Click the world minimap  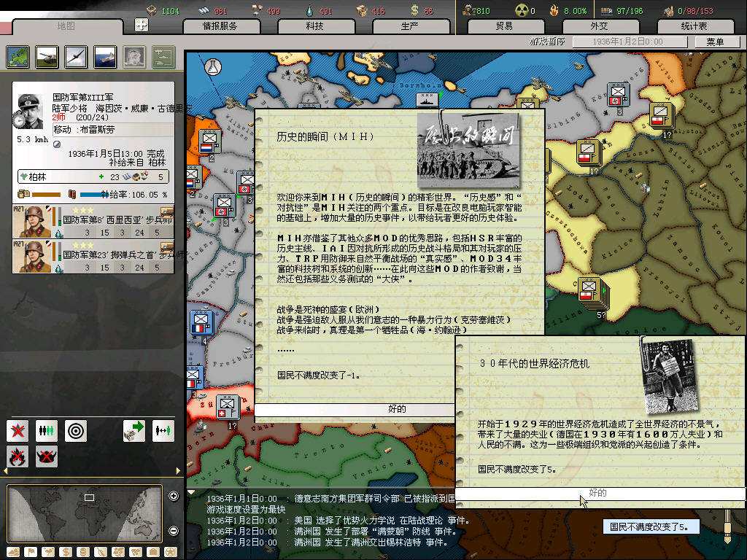(85, 514)
